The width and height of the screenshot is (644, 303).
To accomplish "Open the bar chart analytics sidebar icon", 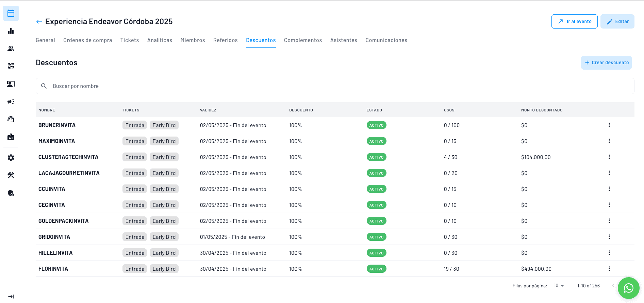I will pos(11,31).
